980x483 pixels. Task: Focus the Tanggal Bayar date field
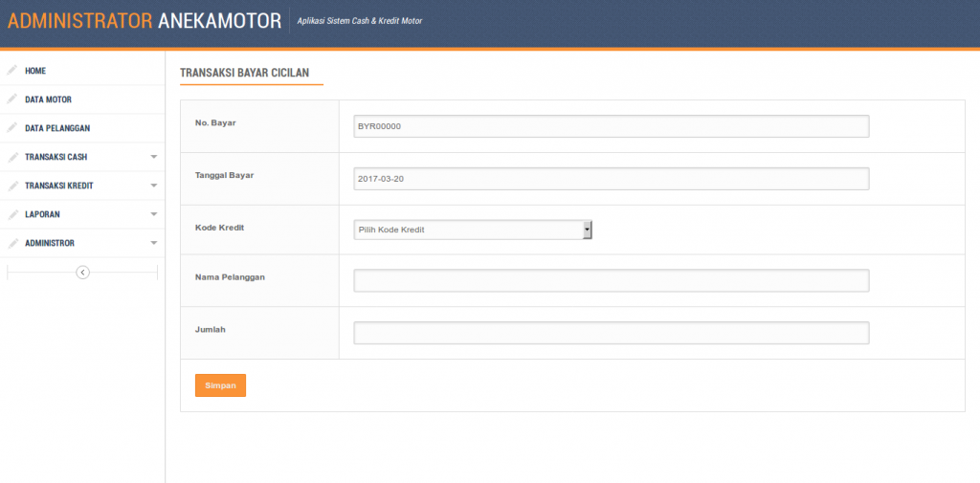[612, 179]
